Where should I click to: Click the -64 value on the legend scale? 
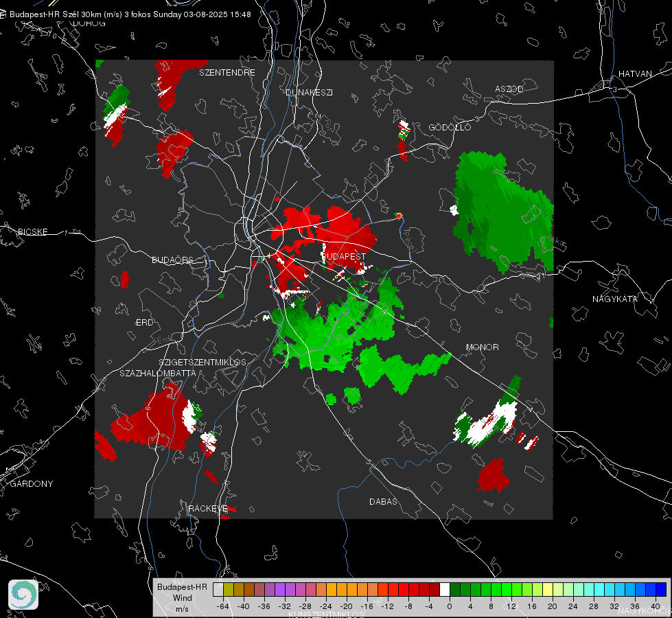[x=223, y=606]
